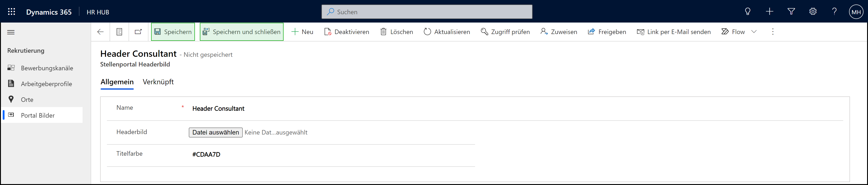This screenshot has height=185, width=868.
Task: Open the Dynamics 365 app launcher grid
Action: [12, 12]
